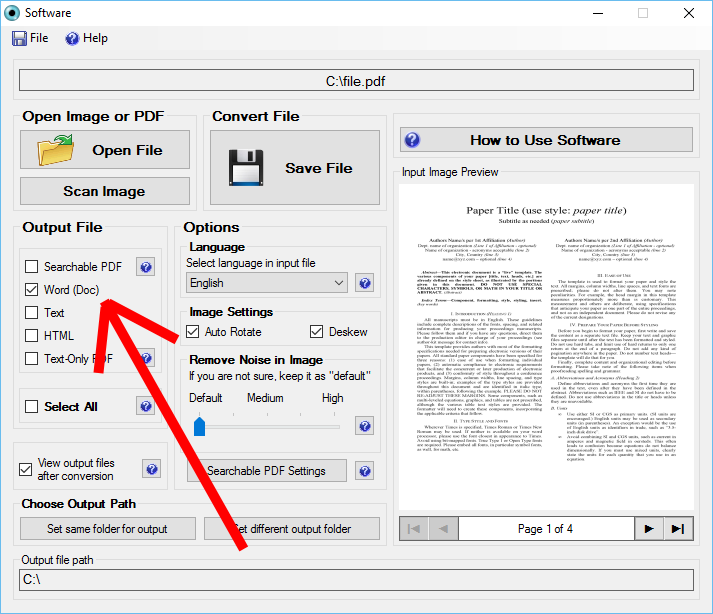The width and height of the screenshot is (713, 614).
Task: Enable the Searchable PDF checkbox
Action: 31,267
